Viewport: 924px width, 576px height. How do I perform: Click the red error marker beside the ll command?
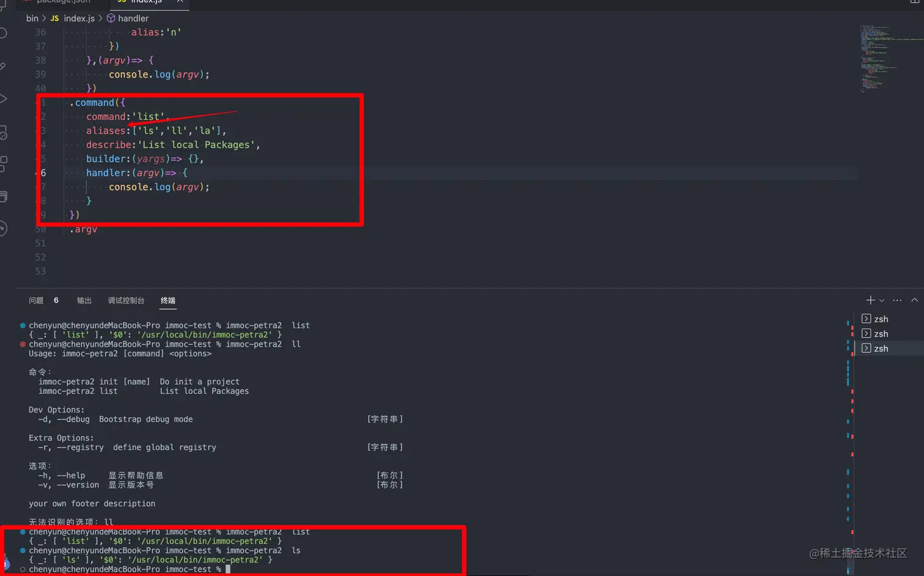[23, 344]
